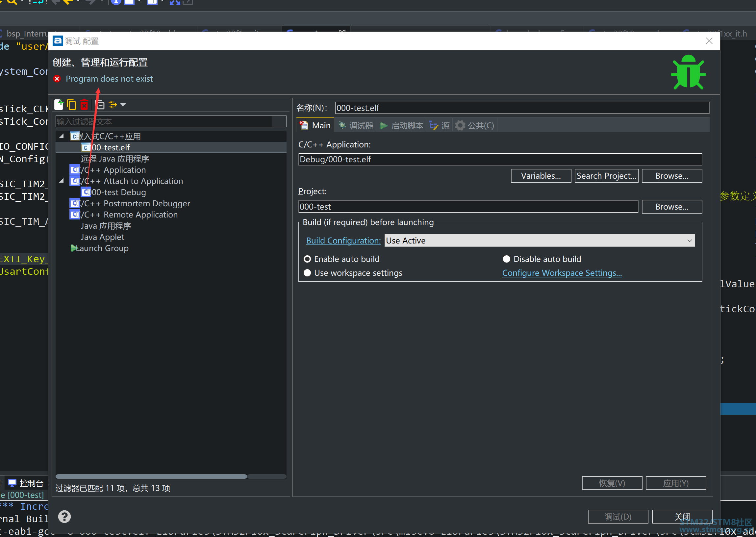Image resolution: width=756 pixels, height=537 pixels.
Task: Click the filter launch configurations icon
Action: click(x=113, y=105)
